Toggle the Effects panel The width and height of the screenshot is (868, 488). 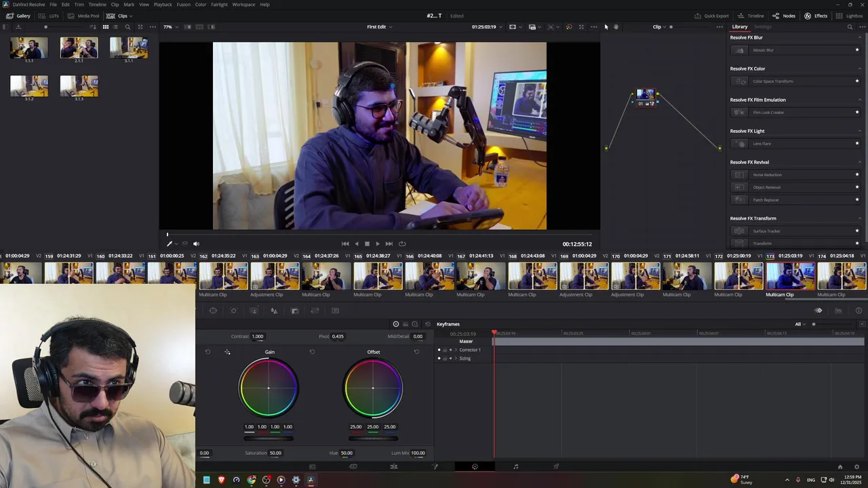coord(816,16)
